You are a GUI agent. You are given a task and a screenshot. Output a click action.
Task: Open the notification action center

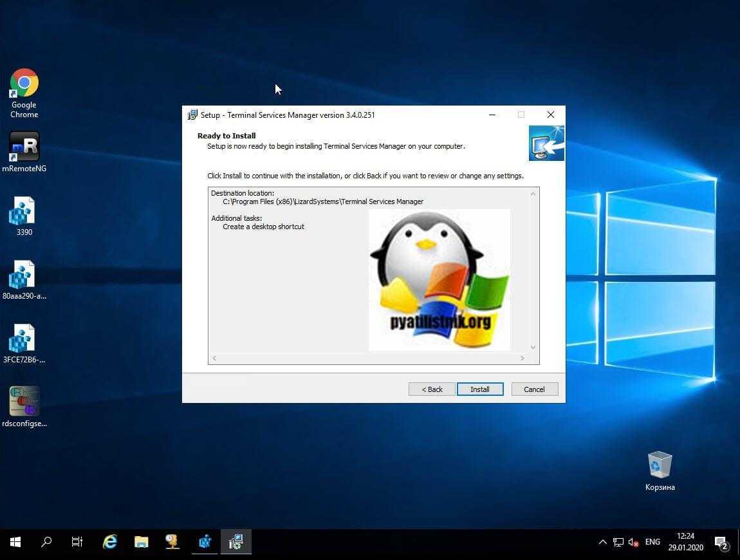coord(721,543)
